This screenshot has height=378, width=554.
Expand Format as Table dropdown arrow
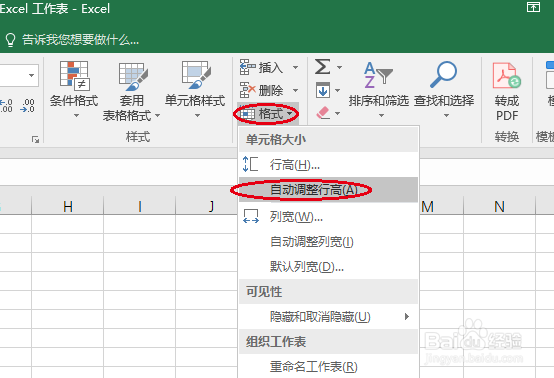click(x=158, y=116)
